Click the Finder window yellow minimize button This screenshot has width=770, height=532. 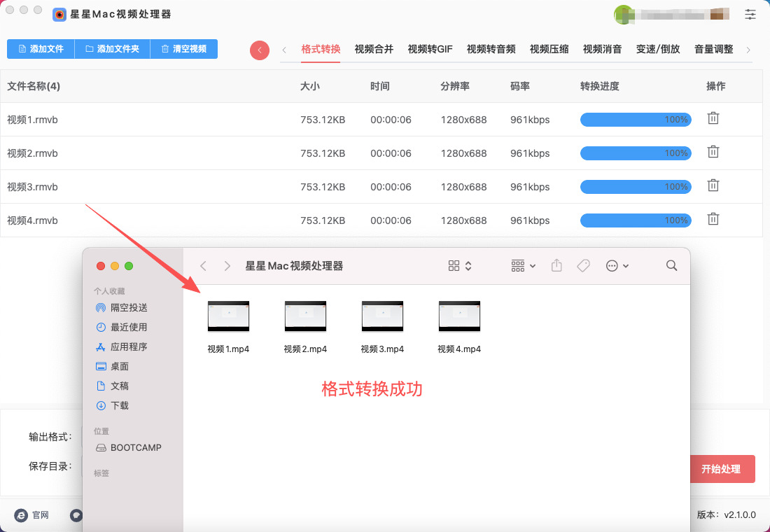tap(114, 266)
